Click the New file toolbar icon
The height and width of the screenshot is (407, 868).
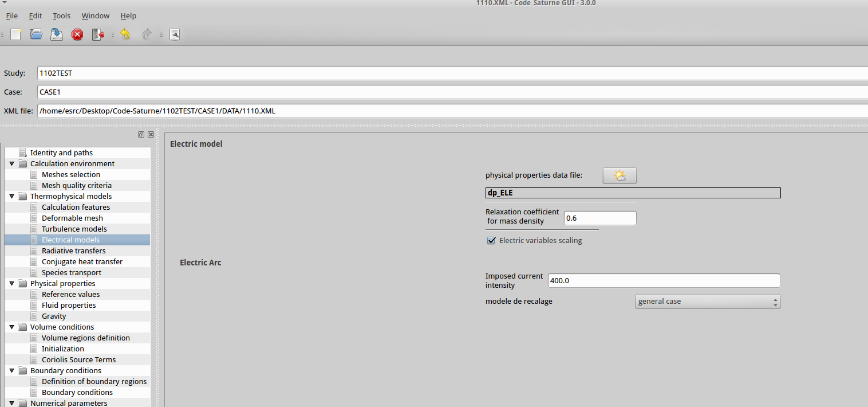pyautogui.click(x=16, y=34)
